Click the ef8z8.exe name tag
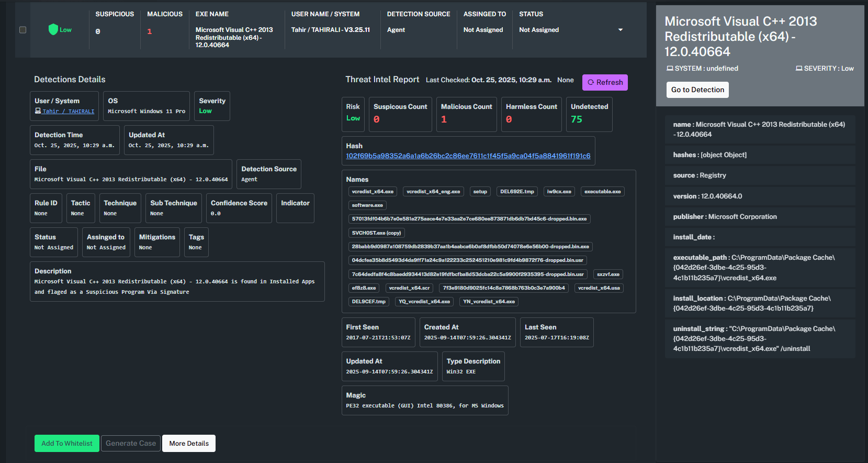This screenshot has width=868, height=463. pos(364,288)
